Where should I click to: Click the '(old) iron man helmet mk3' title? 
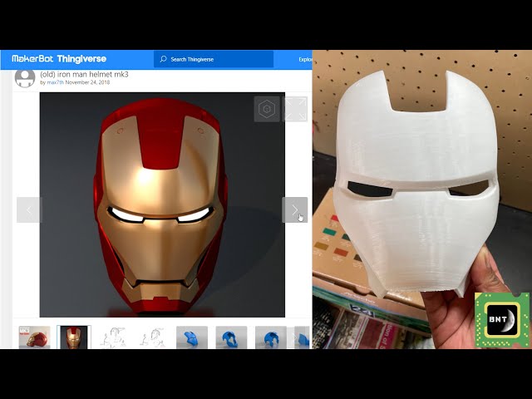click(84, 74)
